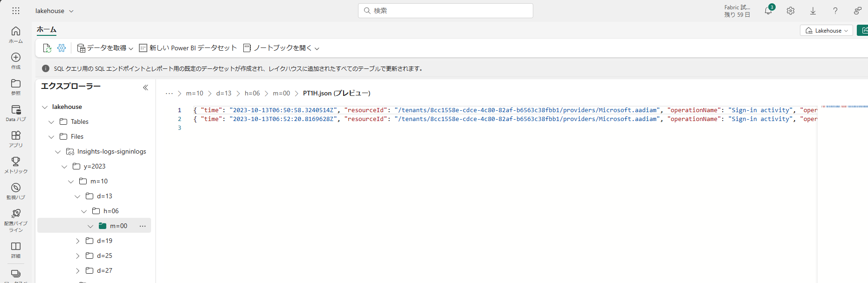The height and width of the screenshot is (283, 868).
Task: Open the settings gear in the header
Action: (791, 11)
